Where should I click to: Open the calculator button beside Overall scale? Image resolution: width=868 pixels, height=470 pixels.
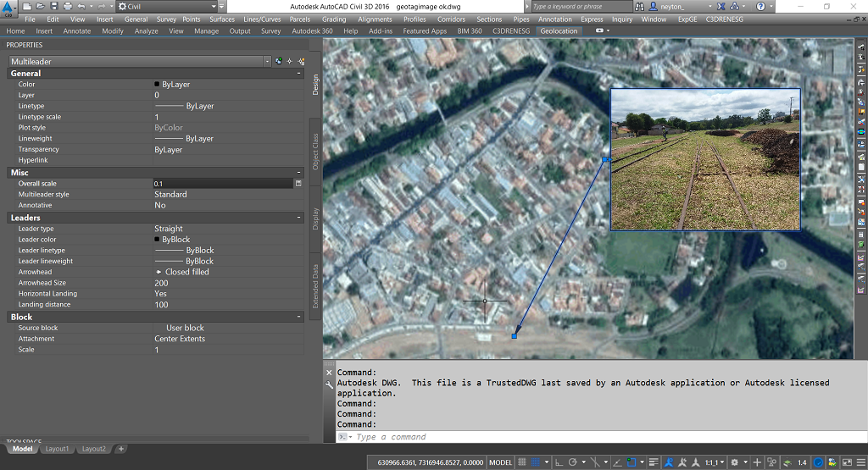(298, 184)
